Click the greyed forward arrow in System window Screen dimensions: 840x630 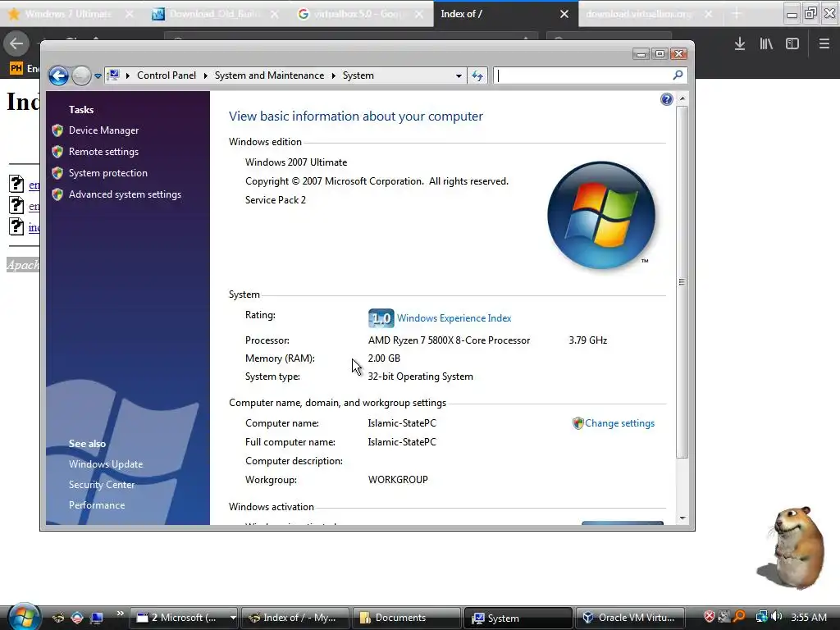[81, 75]
